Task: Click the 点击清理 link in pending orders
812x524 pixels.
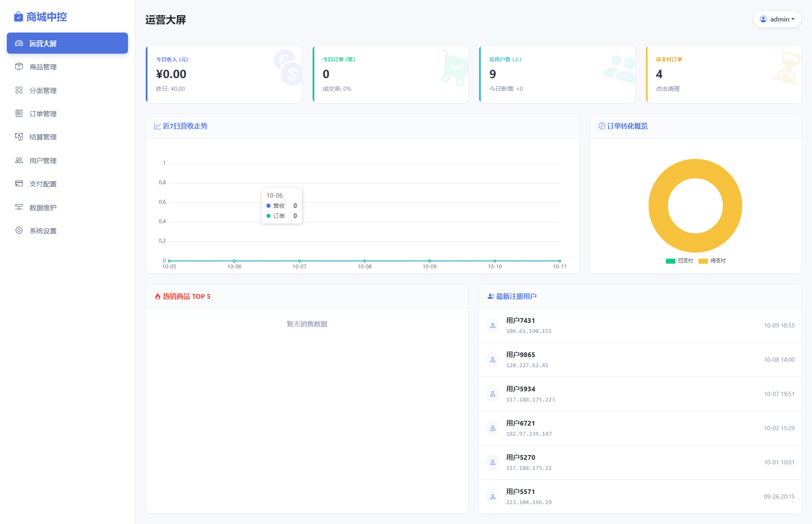Action: pyautogui.click(x=668, y=89)
